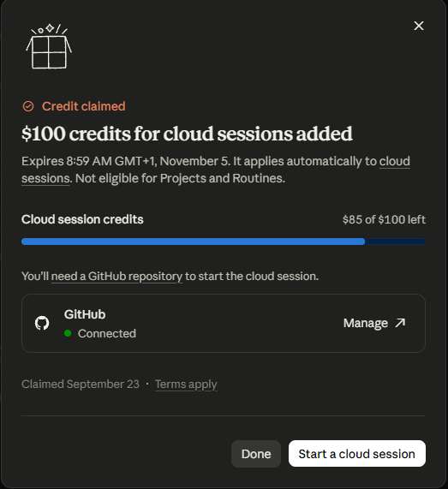
Task: Click the Credit claimed checkmark icon
Action: click(x=28, y=106)
